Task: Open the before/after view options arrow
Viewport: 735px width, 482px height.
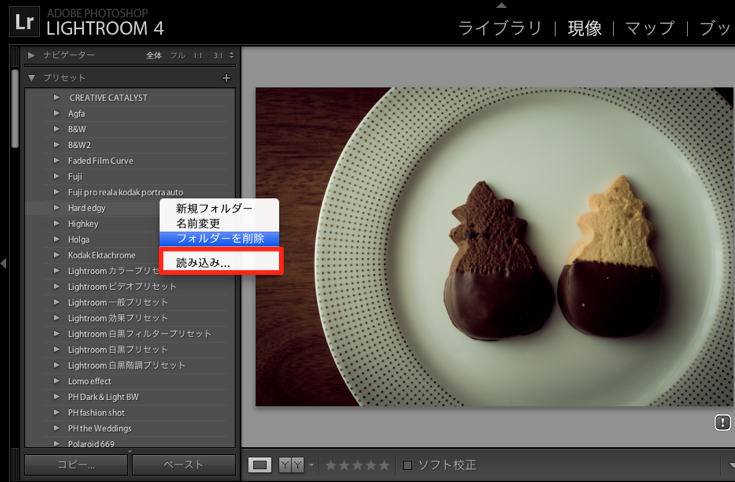Action: point(311,465)
